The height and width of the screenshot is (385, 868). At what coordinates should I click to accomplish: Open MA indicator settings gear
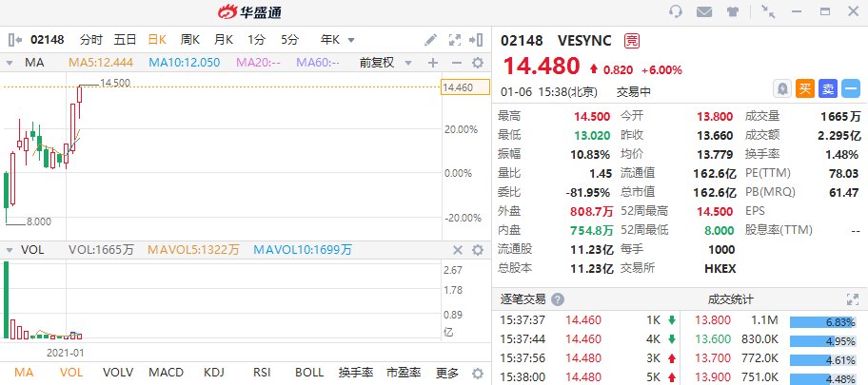click(x=477, y=63)
